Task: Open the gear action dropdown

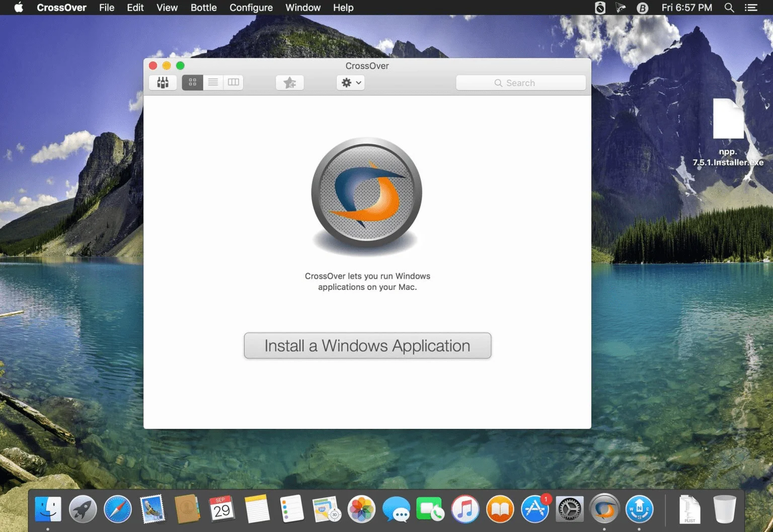Action: click(351, 83)
